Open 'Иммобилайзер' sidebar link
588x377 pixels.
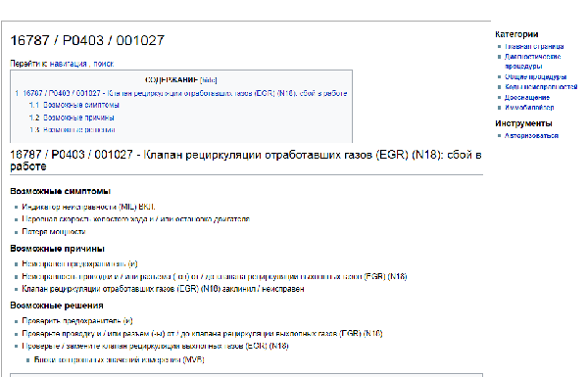(x=529, y=108)
